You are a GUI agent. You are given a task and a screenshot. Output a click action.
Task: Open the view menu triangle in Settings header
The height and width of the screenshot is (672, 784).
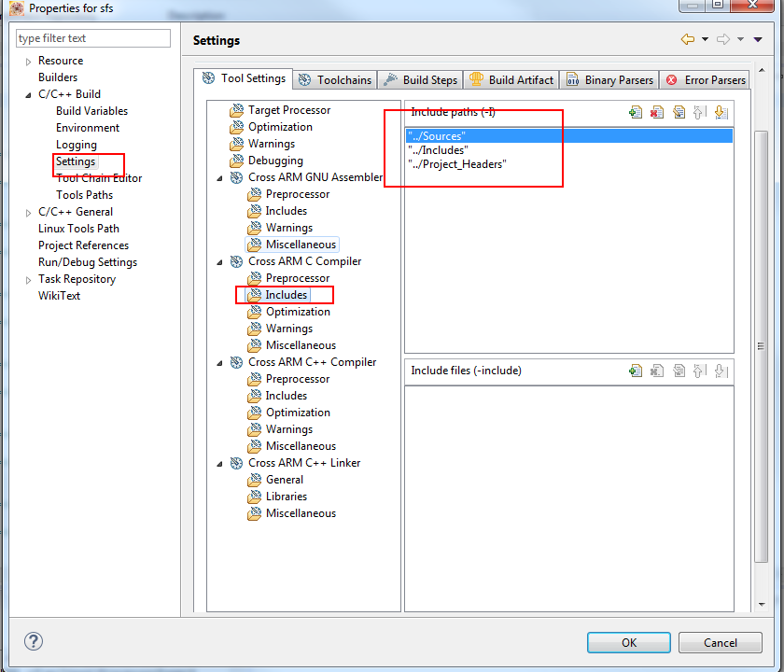(758, 39)
